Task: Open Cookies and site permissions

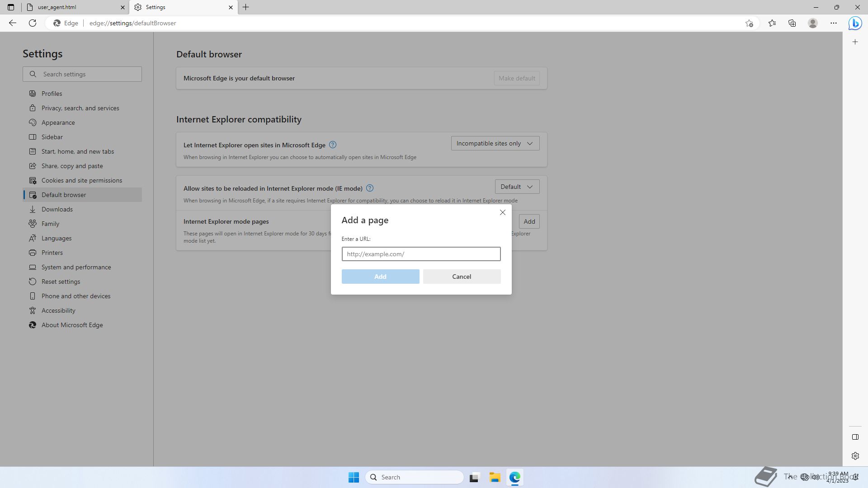Action: click(82, 180)
